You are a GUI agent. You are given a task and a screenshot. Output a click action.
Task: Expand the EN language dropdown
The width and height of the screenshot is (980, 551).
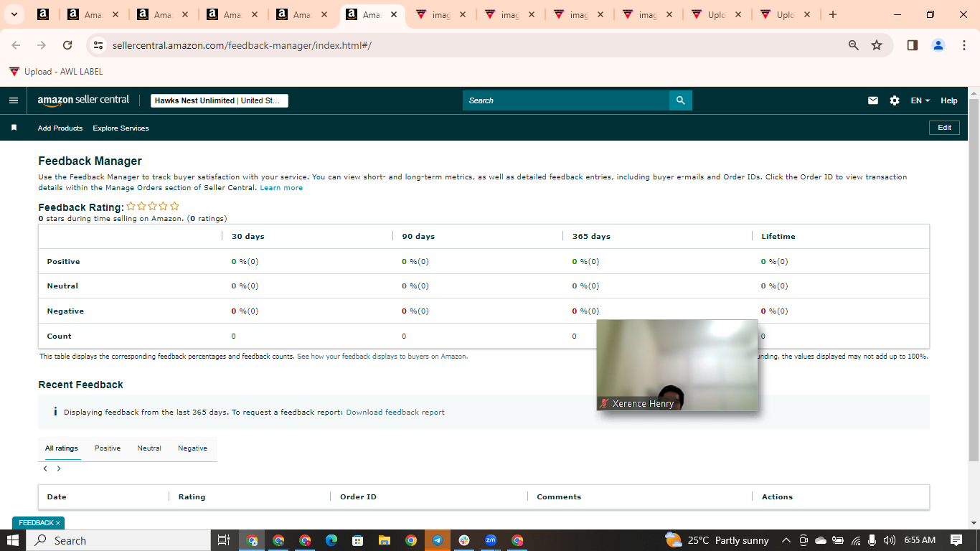tap(920, 100)
